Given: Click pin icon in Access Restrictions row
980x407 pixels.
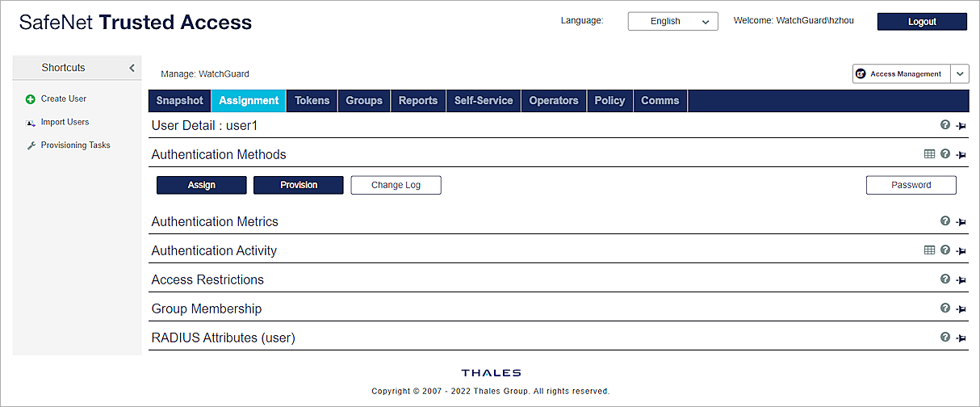Looking at the screenshot, I should tap(961, 279).
